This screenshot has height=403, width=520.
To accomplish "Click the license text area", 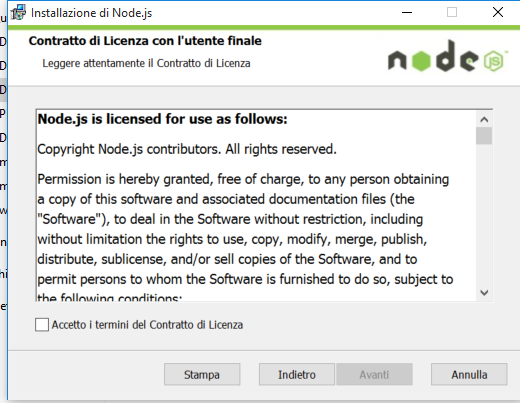I will point(256,205).
